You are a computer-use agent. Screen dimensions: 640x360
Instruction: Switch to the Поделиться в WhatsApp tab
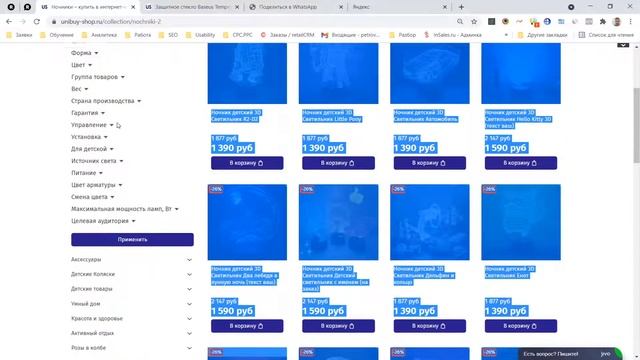[x=296, y=7]
